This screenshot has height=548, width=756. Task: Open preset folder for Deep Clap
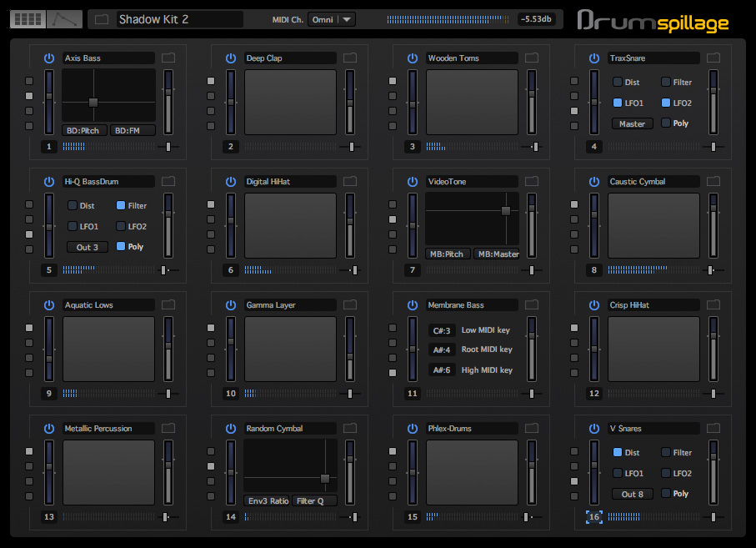point(350,58)
